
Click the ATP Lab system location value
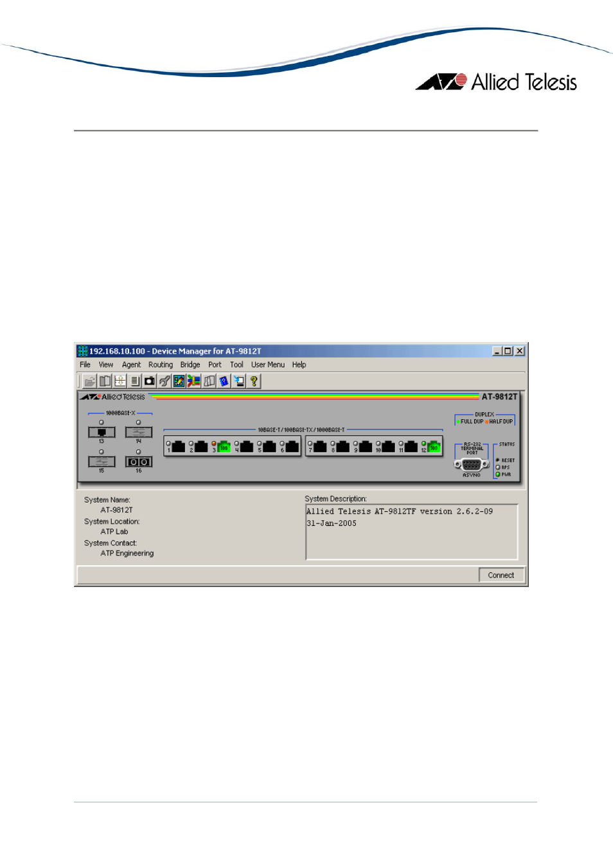(114, 532)
